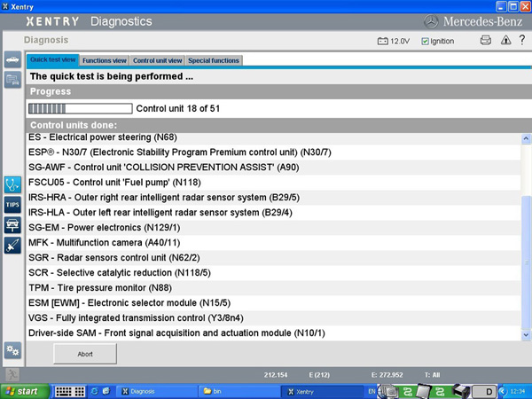
Task: Select TPM Tire pressure monitor (N88) row
Action: (273, 287)
